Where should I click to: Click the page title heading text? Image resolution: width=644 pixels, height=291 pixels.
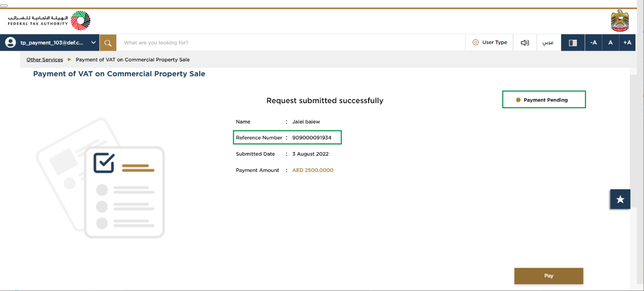pyautogui.click(x=119, y=74)
